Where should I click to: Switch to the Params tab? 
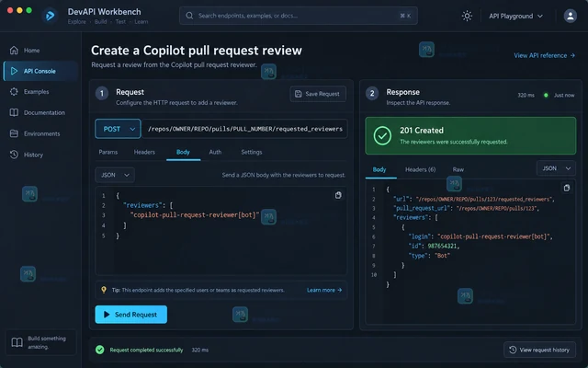[x=108, y=152]
